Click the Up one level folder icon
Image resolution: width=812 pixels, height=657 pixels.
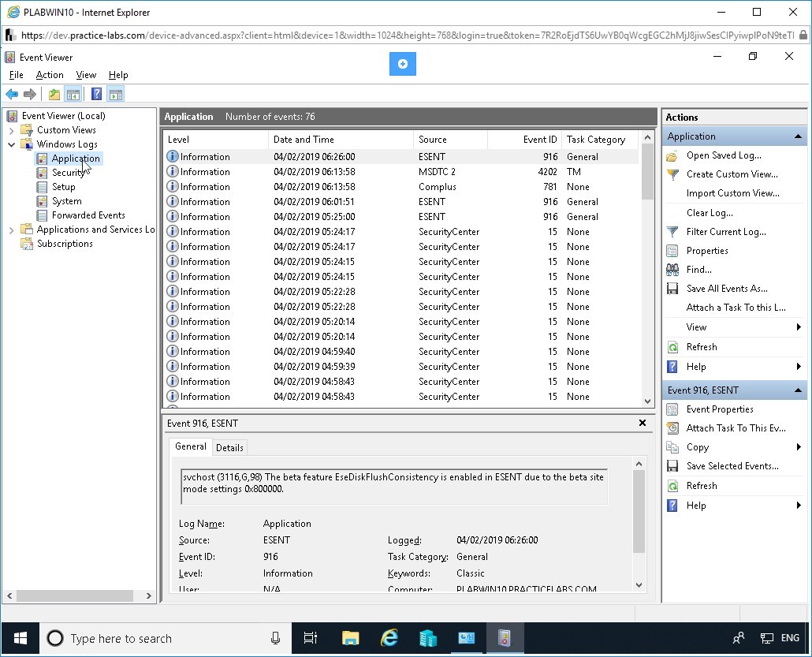54,95
